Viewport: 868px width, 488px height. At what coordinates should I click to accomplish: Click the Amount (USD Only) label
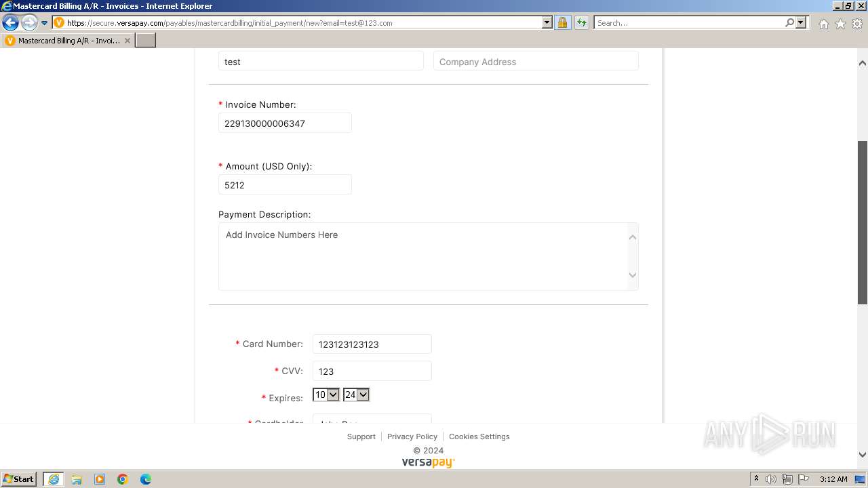[269, 166]
